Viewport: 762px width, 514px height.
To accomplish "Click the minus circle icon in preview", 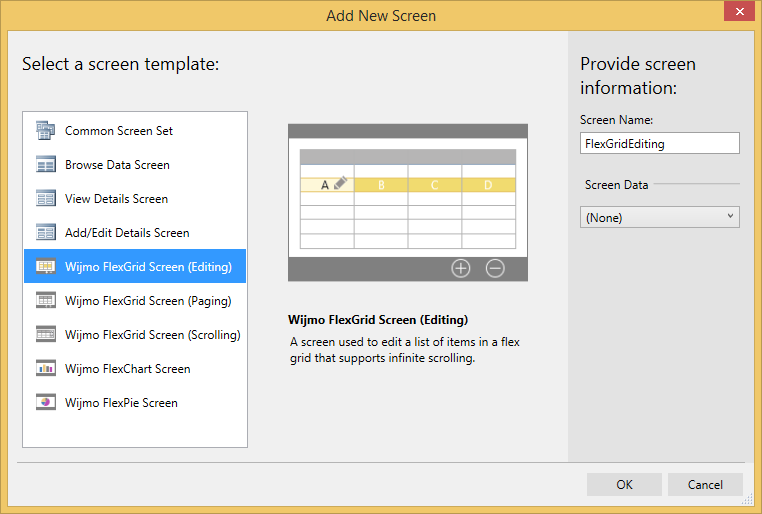I will point(495,268).
